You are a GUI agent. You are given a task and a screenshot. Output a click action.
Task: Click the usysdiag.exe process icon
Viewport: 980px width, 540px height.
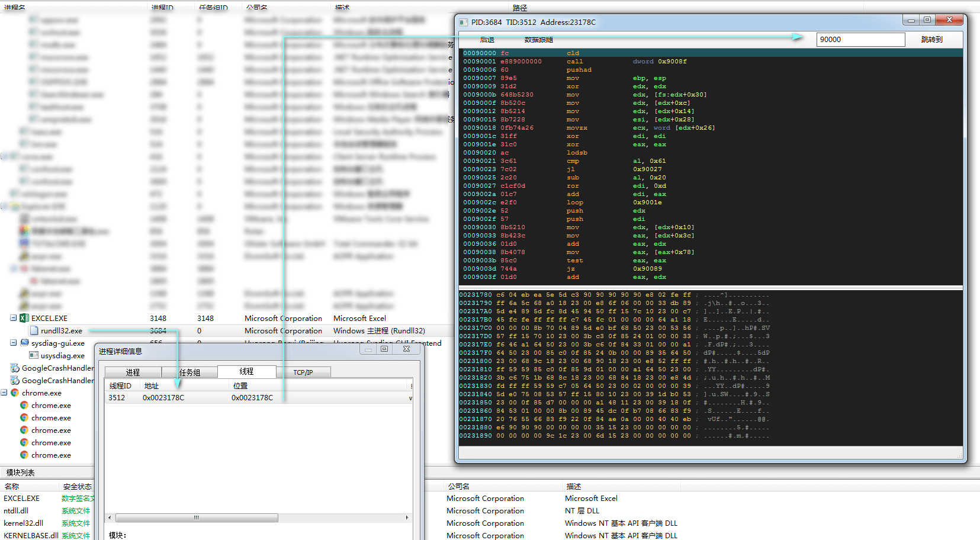click(x=34, y=355)
